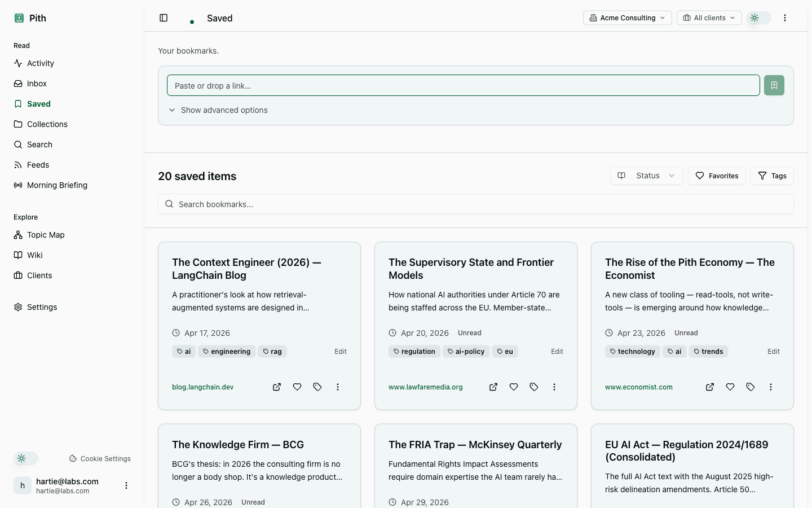812x508 pixels.
Task: Click the ai-policy tag
Action: (x=466, y=352)
